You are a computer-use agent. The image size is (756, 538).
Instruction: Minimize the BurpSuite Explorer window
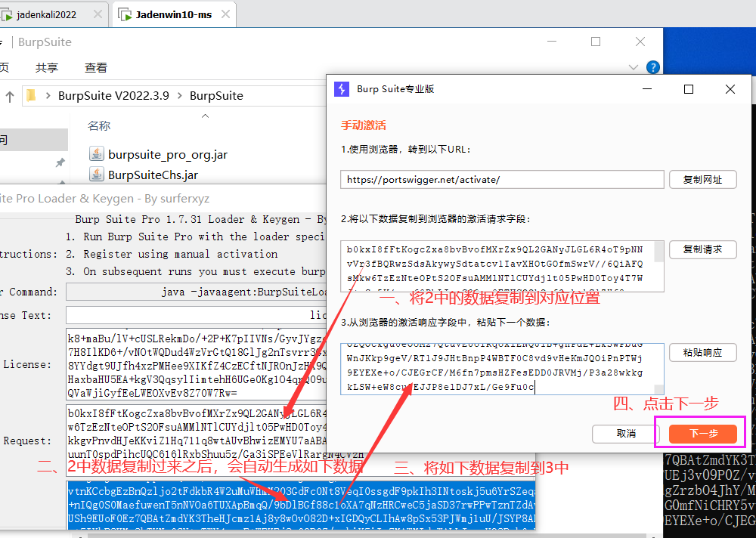tap(552, 42)
